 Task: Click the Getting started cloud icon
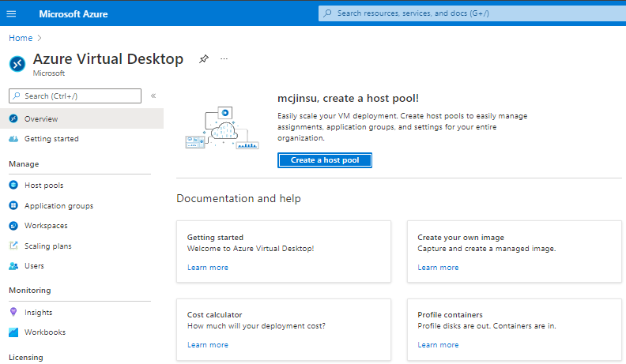point(13,139)
